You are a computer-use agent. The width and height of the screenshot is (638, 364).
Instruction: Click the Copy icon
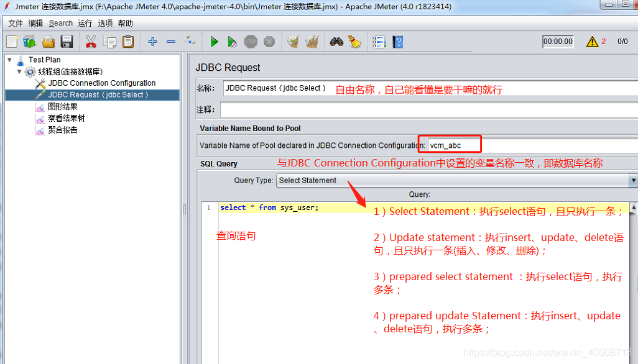[x=109, y=42]
